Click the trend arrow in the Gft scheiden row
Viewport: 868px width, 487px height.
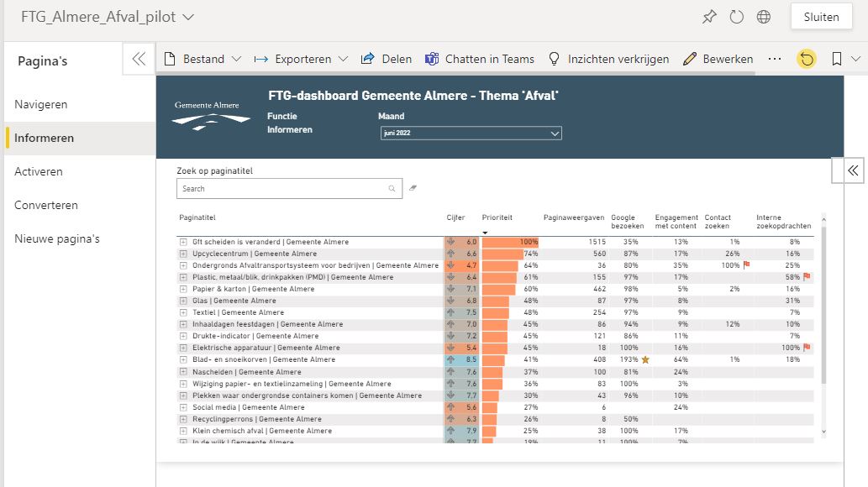click(x=450, y=242)
